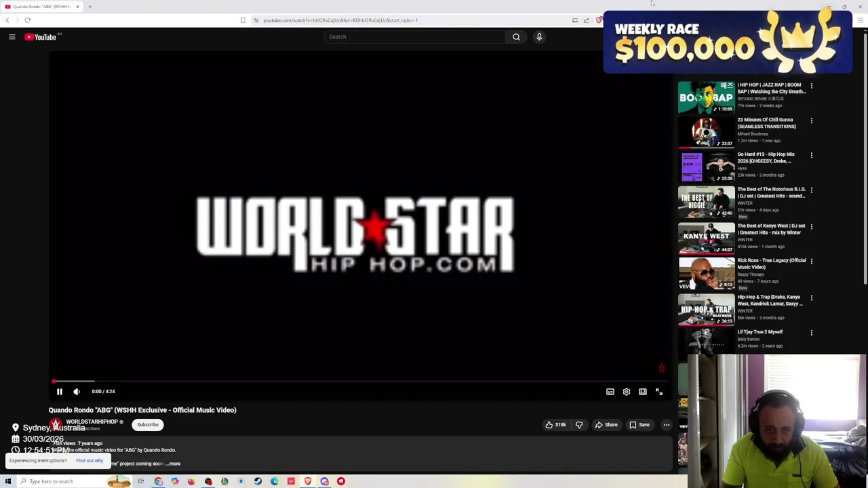Open Firefox from the taskbar

(191, 481)
